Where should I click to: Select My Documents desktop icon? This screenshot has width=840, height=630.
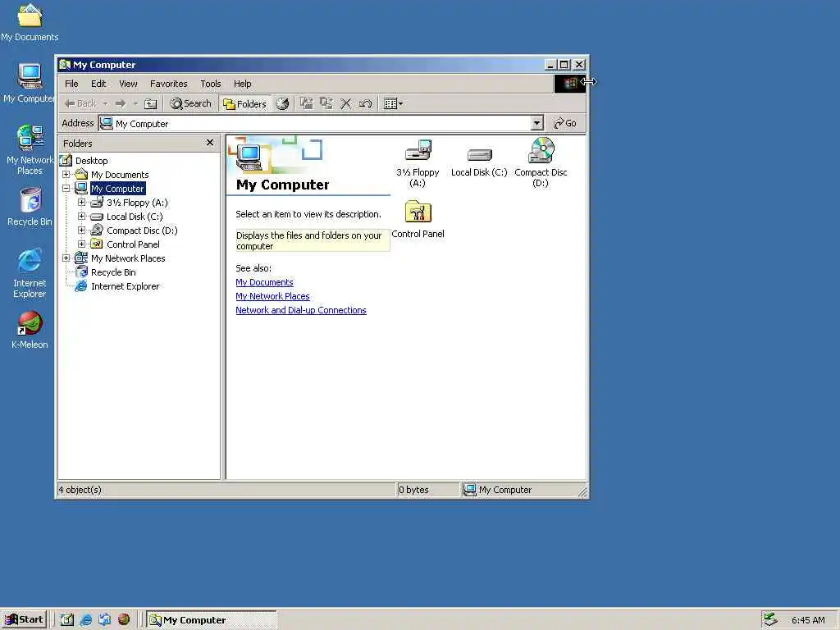(30, 22)
